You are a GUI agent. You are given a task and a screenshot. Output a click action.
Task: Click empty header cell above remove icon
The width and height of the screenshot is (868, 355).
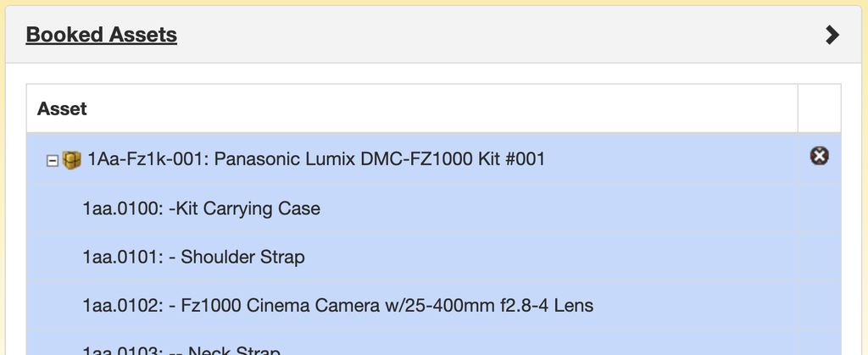(x=820, y=108)
